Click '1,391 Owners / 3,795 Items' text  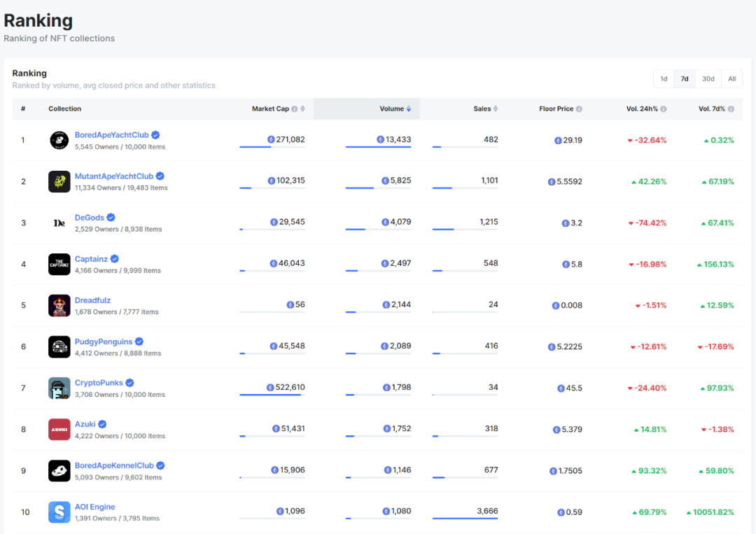(117, 519)
